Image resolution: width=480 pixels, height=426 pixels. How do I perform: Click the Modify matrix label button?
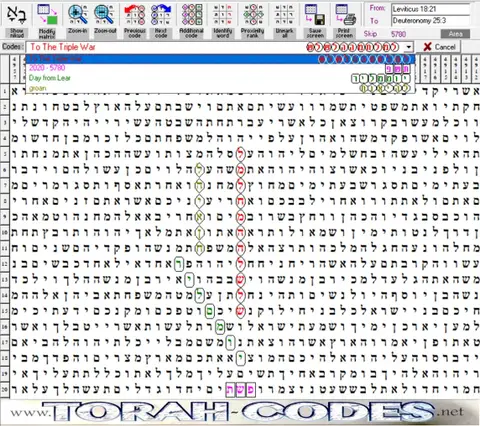point(47,33)
